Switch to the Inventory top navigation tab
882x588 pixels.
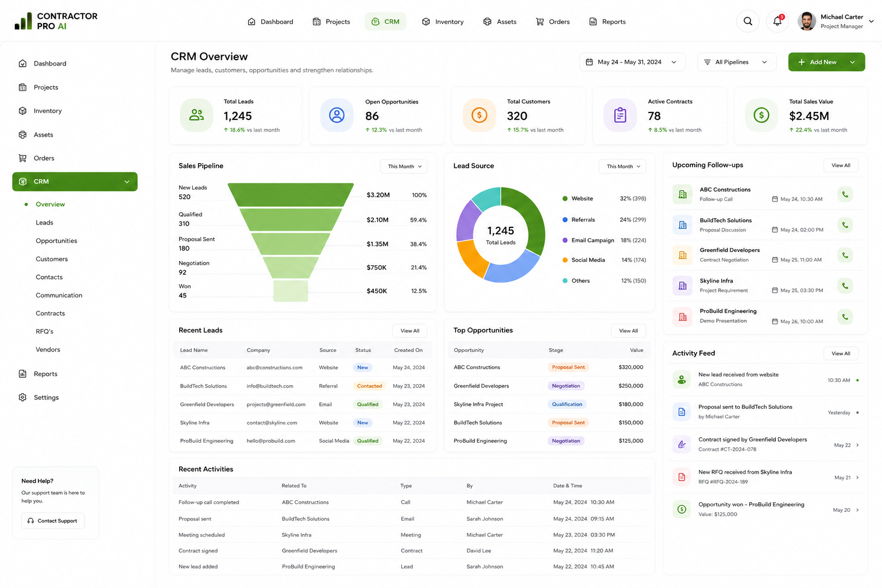443,22
